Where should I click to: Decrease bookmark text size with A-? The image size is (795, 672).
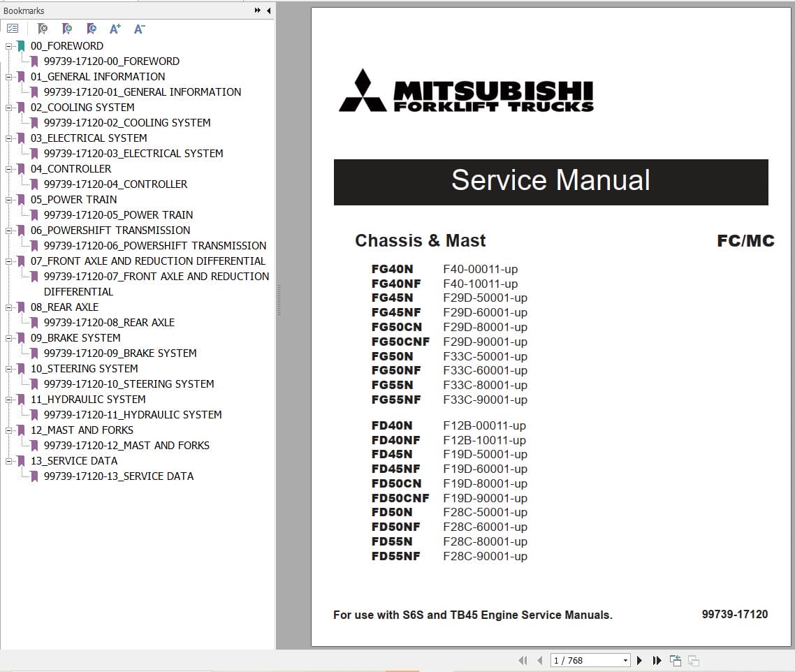139,29
